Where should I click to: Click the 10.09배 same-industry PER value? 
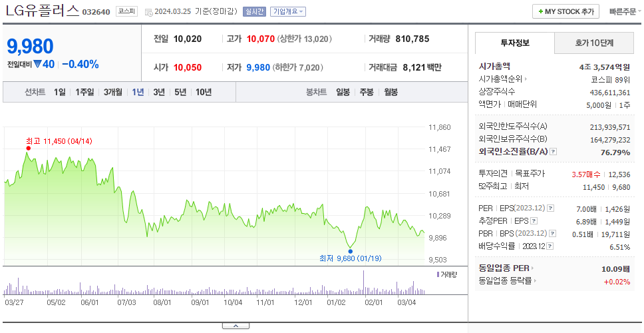tap(616, 269)
